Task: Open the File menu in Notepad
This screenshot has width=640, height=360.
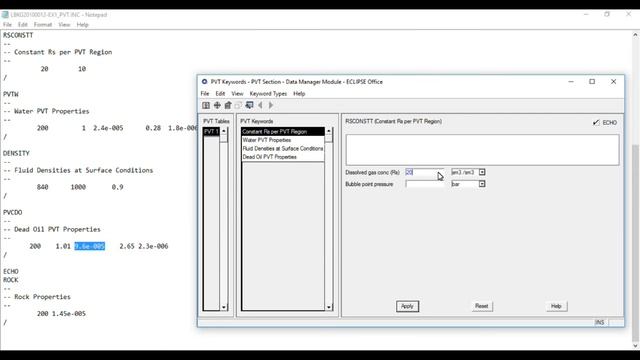Action: pyautogui.click(x=7, y=24)
